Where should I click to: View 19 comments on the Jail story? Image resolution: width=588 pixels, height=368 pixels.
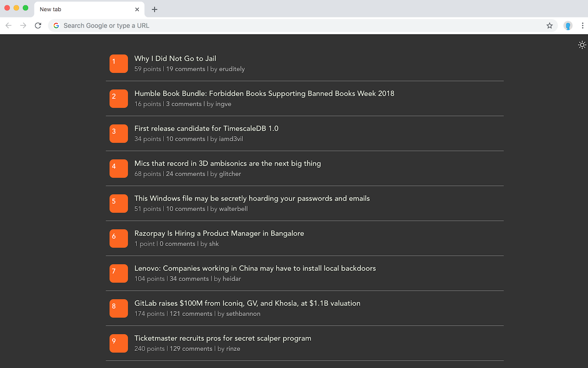point(186,69)
